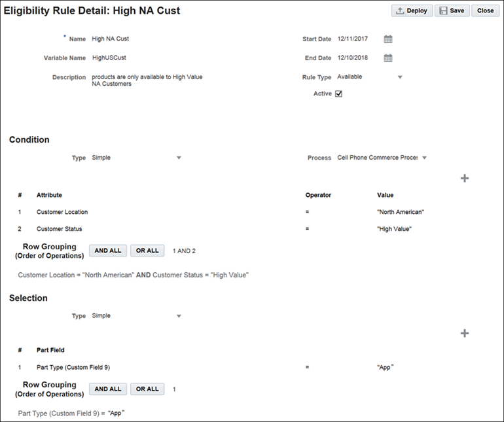Click the Attribute column header
504x422 pixels.
coord(49,195)
